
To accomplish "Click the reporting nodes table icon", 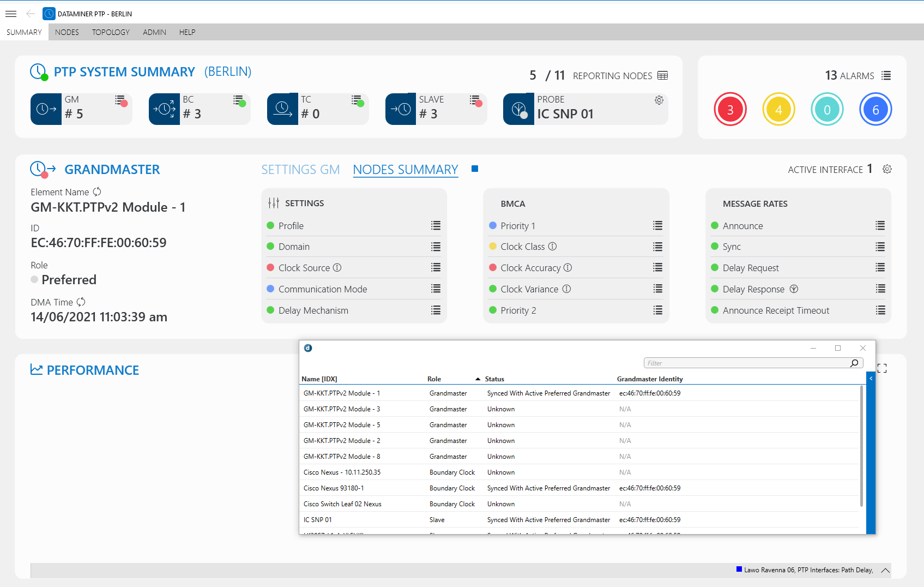I will [x=662, y=76].
